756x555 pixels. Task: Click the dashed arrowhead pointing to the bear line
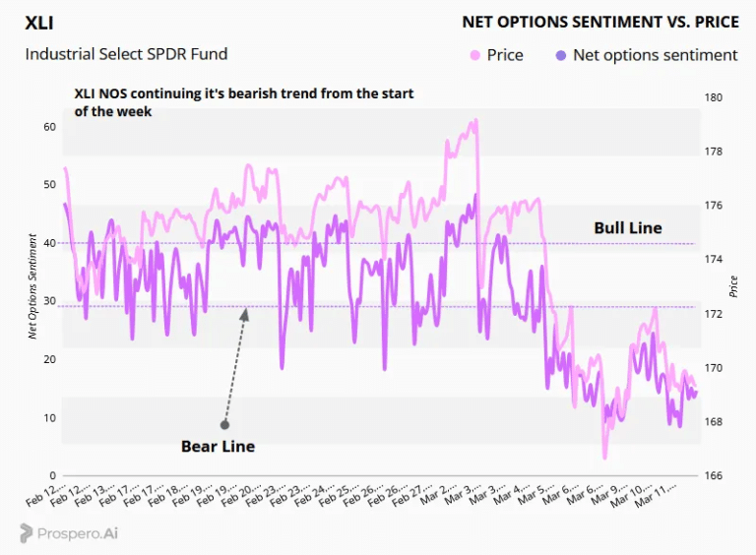pyautogui.click(x=245, y=315)
